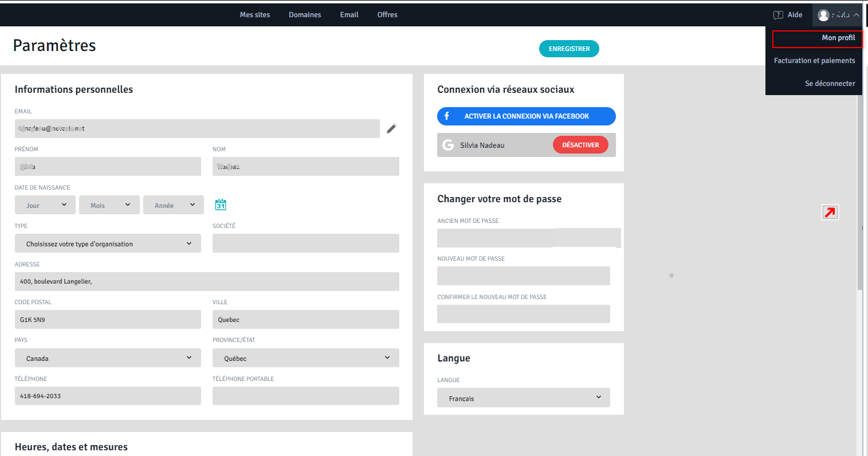Click the Nouveau mot de passe field
This screenshot has height=456, width=868.
pyautogui.click(x=524, y=276)
